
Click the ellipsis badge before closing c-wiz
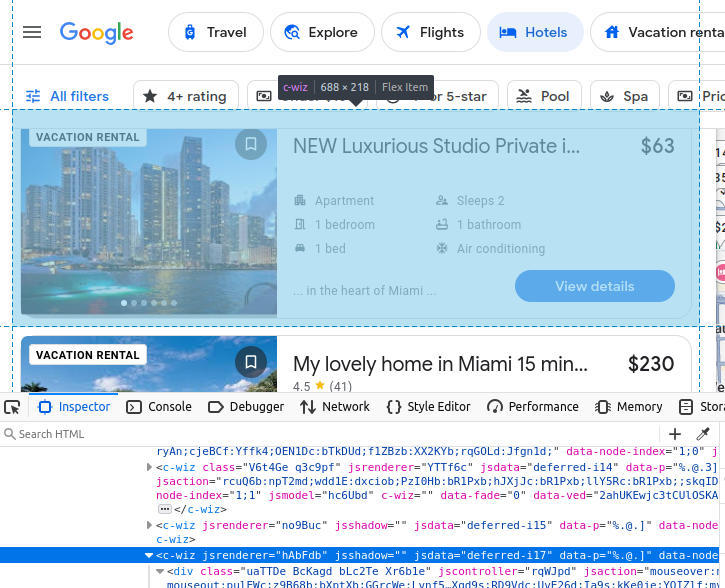coord(164,509)
